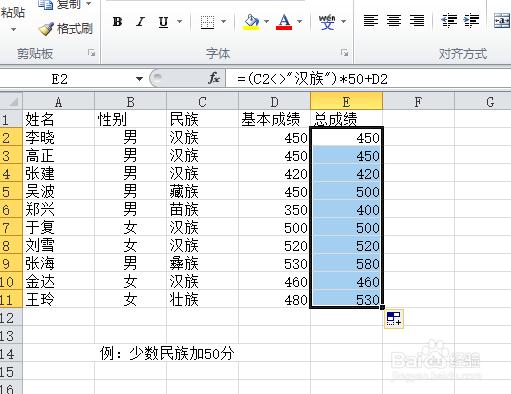Image resolution: width=511 pixels, height=394 pixels.
Task: Select column F header
Action: point(418,101)
